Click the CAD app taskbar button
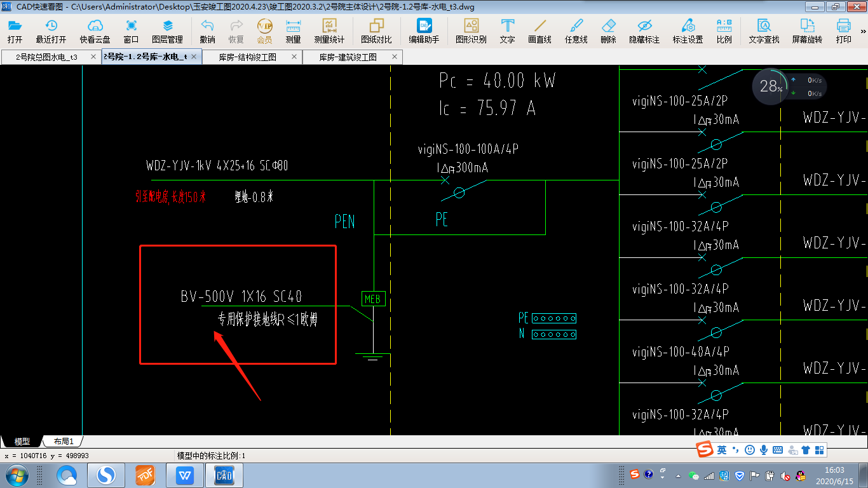The height and width of the screenshot is (488, 868). 224,475
